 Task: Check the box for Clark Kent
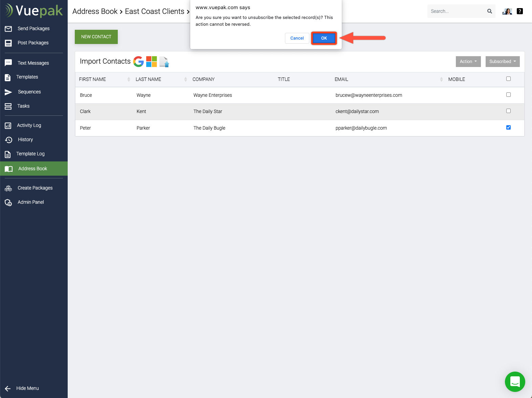tap(508, 111)
